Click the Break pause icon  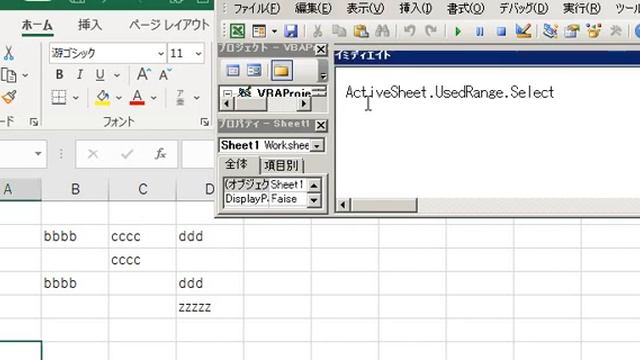(x=480, y=31)
